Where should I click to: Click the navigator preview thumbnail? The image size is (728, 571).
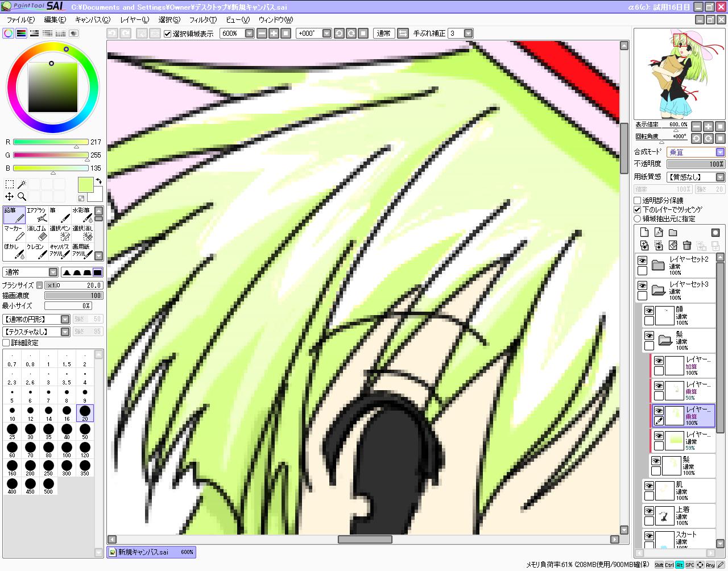(x=679, y=74)
